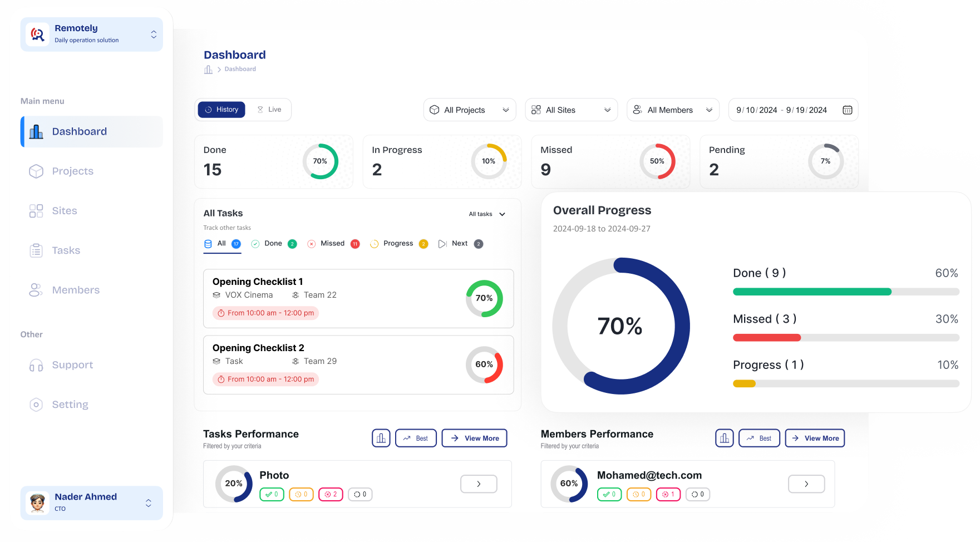
Task: Click Nader Ahmed avatar
Action: coord(37,504)
